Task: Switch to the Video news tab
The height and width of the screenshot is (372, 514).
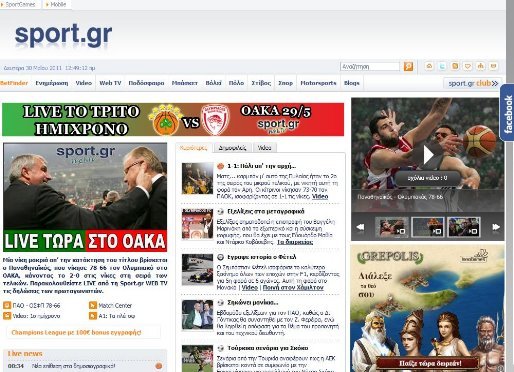Action: click(265, 148)
